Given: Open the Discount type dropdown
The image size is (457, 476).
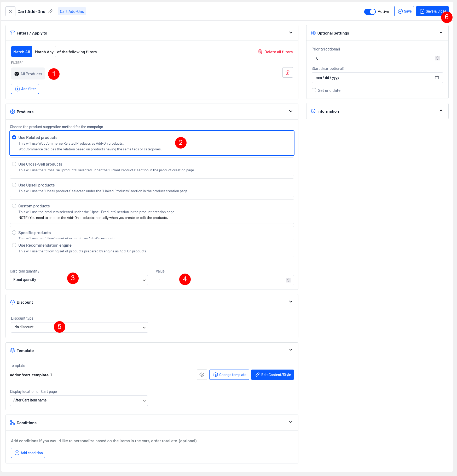Looking at the screenshot, I should [x=79, y=327].
